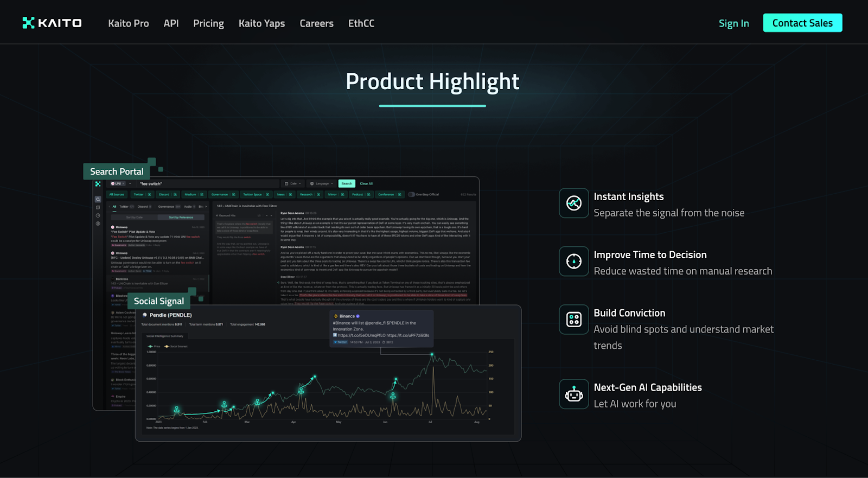Open Conference source pop-out icon

coord(399,194)
